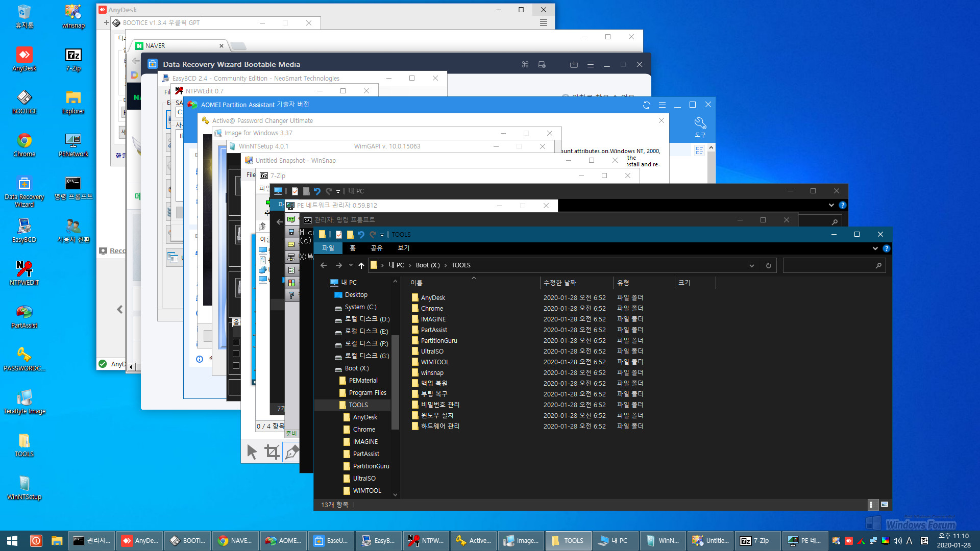Image resolution: width=980 pixels, height=551 pixels.
Task: Select the pen tool in WinSnap
Action: click(x=291, y=452)
